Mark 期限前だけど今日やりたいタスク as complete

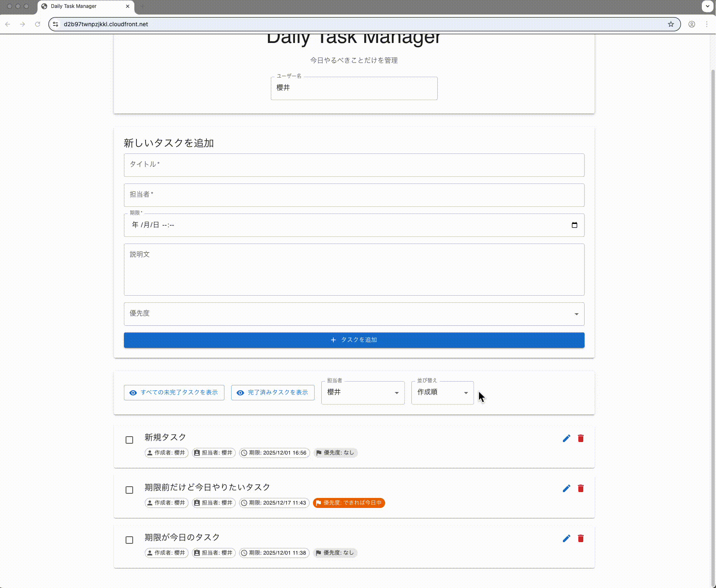pos(129,490)
